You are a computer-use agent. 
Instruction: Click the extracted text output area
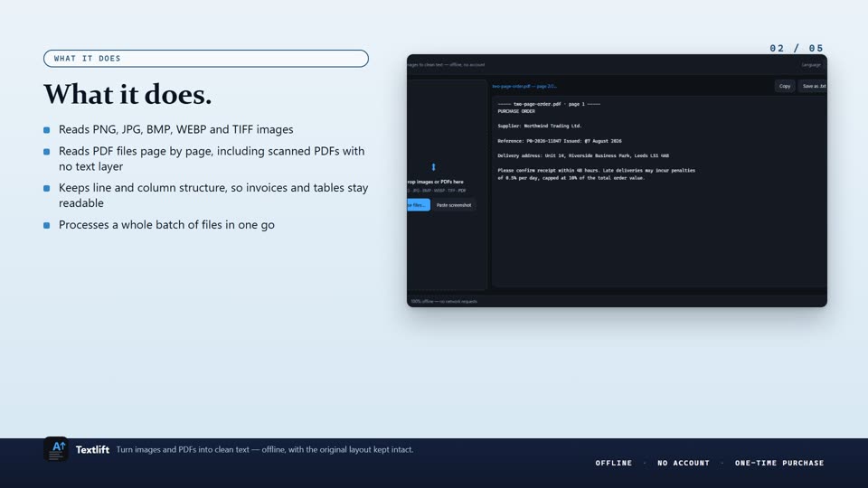pyautogui.click(x=659, y=191)
